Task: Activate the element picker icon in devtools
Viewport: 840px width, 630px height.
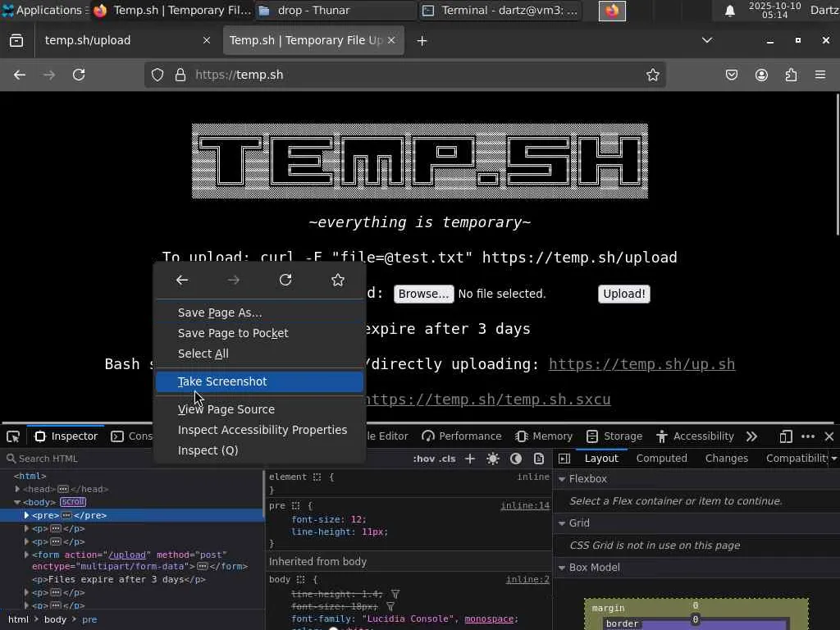Action: 13,436
